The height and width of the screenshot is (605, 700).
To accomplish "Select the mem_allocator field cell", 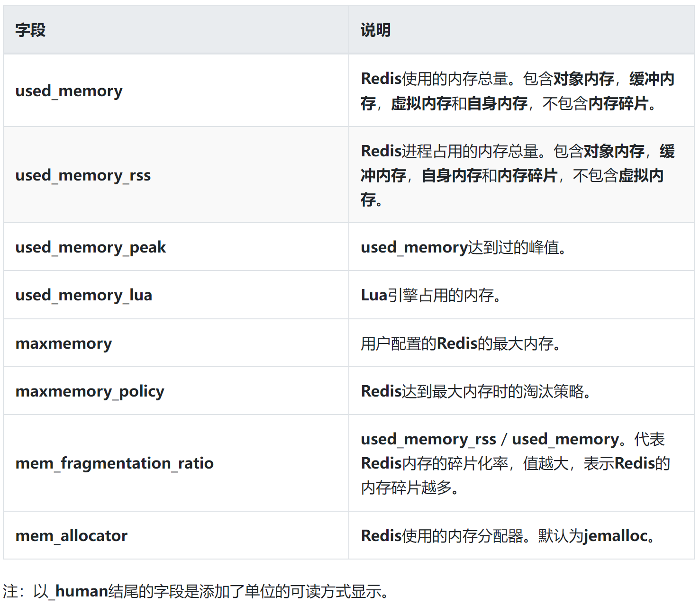I will (x=176, y=535).
